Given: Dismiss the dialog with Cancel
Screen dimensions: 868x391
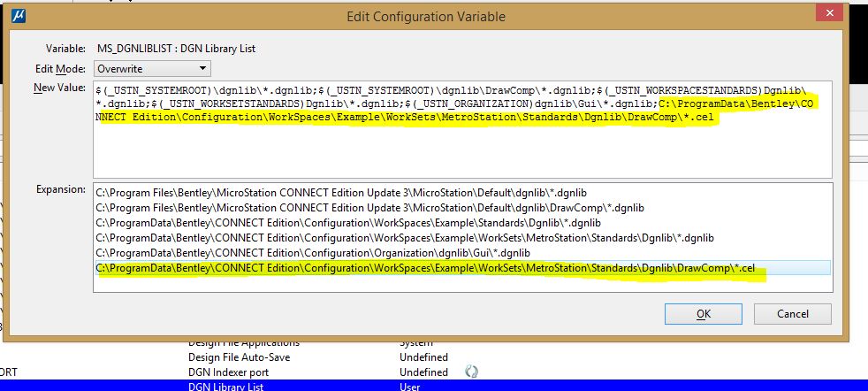Looking at the screenshot, I should point(792,314).
